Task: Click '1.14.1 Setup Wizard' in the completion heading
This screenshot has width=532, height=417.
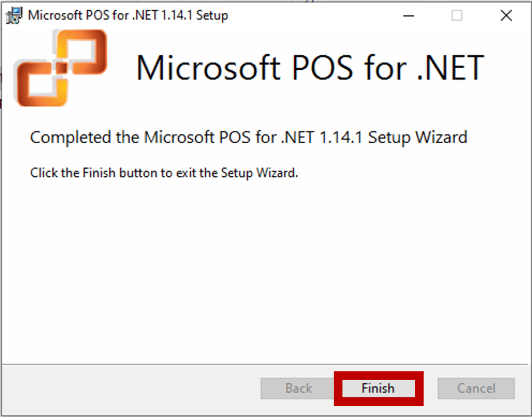Action: [x=393, y=137]
